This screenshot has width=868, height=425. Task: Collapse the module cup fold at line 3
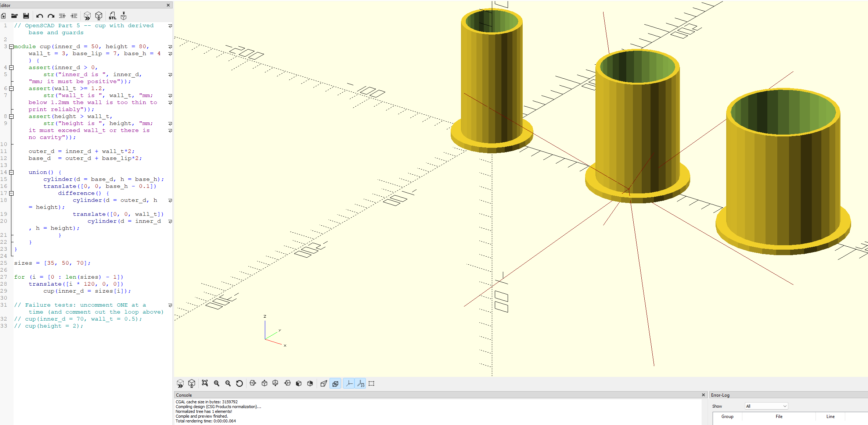[x=11, y=47]
